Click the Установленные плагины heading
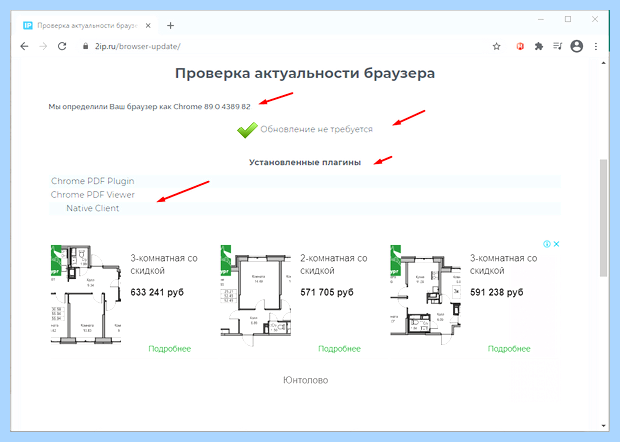This screenshot has height=442, width=620. (x=305, y=162)
